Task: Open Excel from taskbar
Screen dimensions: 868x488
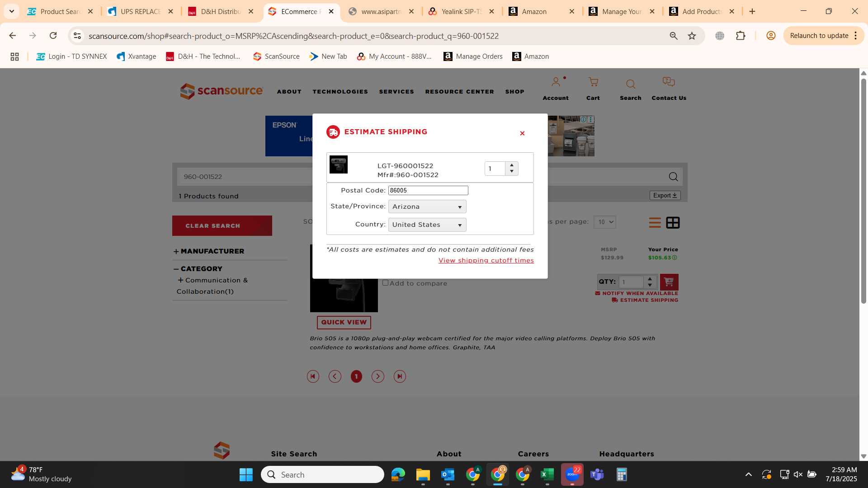Action: click(x=547, y=474)
